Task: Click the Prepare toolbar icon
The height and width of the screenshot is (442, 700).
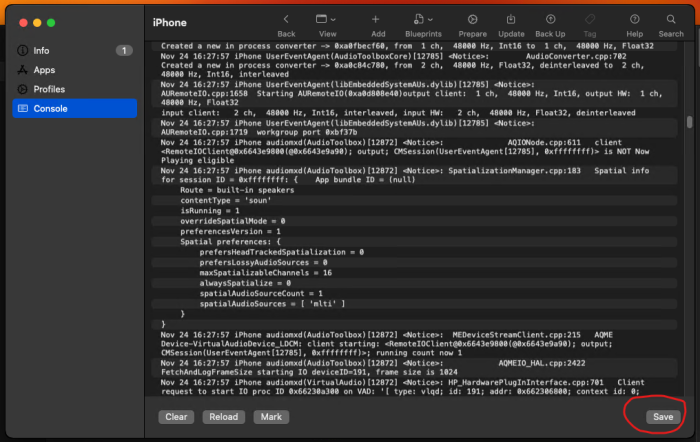Action: tap(472, 19)
